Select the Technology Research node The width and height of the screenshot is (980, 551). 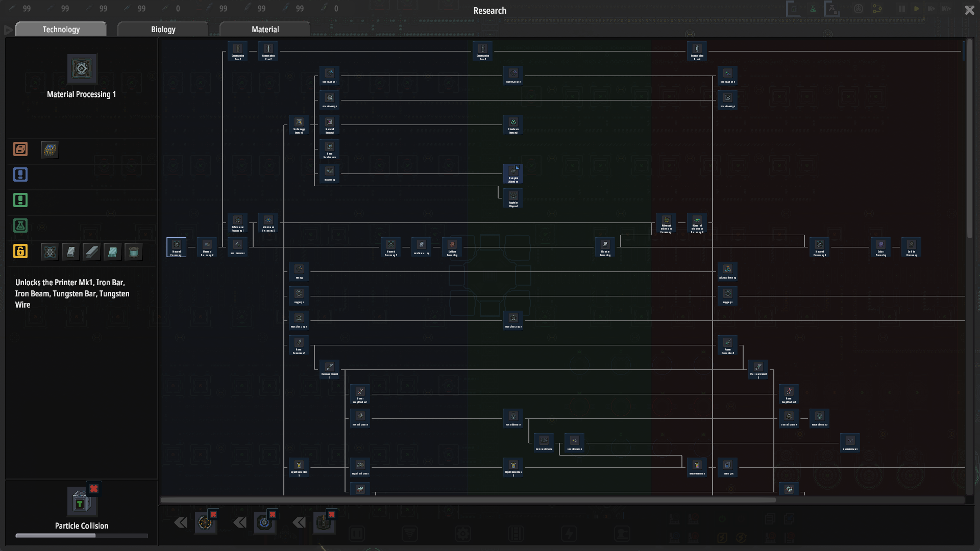[x=299, y=124]
